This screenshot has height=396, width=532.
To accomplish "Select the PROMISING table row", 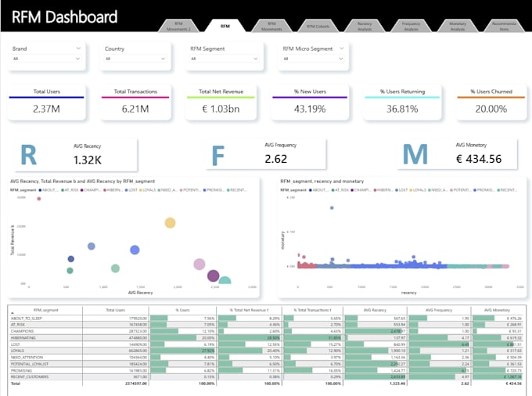I will click(267, 370).
